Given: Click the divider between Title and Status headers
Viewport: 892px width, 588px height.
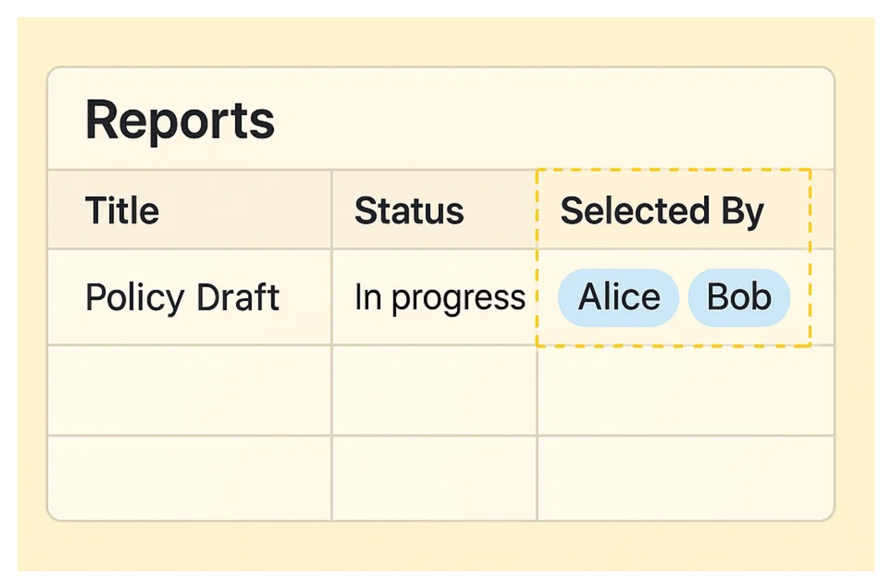Looking at the screenshot, I should [332, 210].
